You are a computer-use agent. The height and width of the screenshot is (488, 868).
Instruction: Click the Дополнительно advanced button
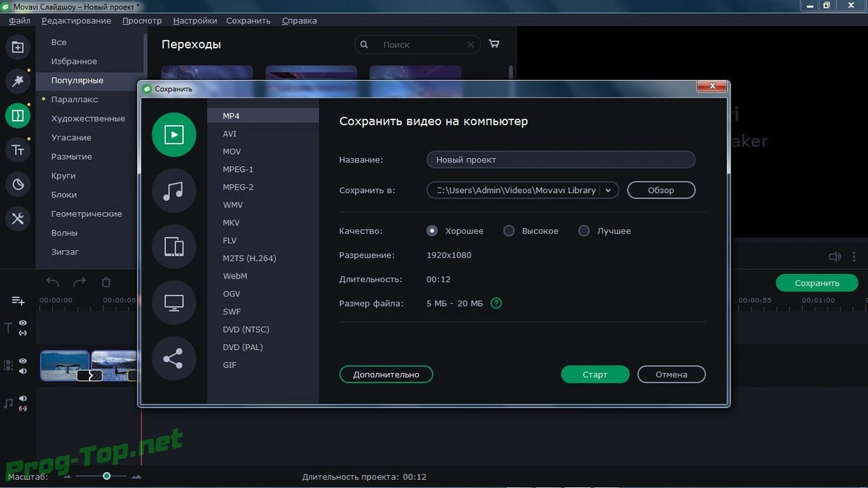point(386,374)
